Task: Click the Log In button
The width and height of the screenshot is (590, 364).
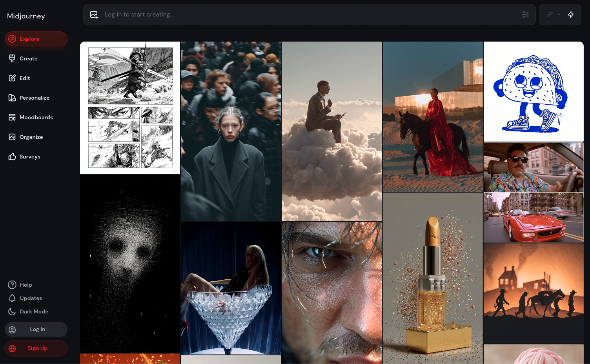Action: click(x=36, y=329)
